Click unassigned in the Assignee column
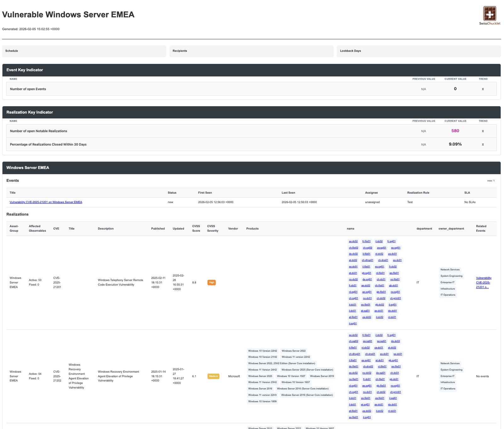This screenshot has width=504, height=429. click(372, 202)
